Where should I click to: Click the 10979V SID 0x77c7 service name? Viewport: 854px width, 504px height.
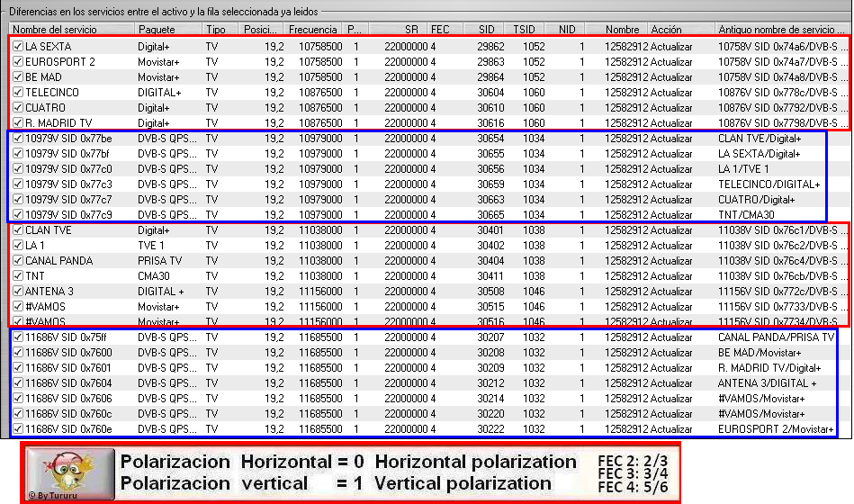[x=68, y=200]
